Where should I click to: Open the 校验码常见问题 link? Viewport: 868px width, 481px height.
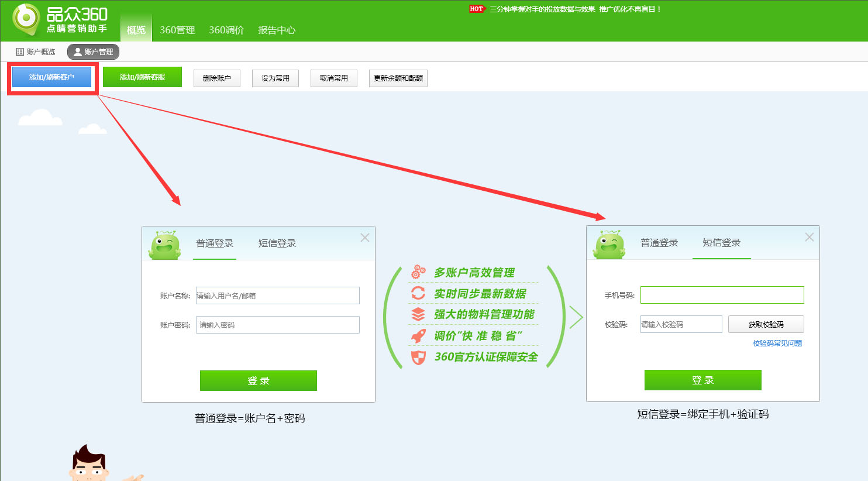[x=779, y=343]
